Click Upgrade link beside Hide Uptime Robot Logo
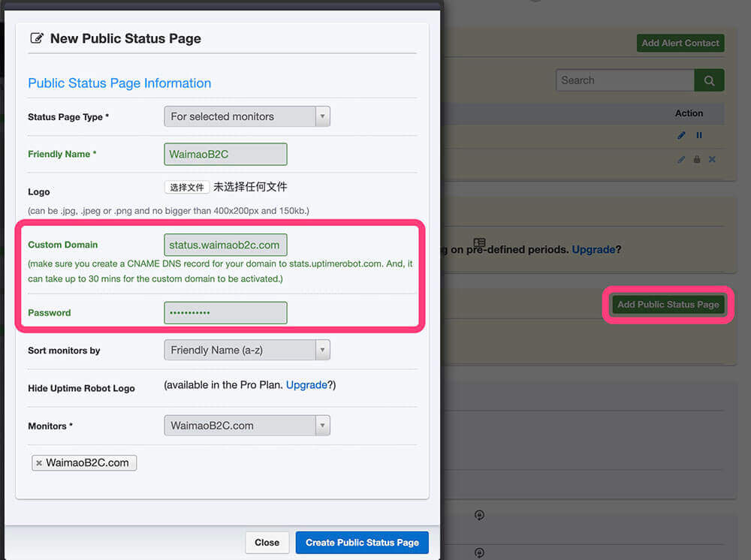The width and height of the screenshot is (751, 560). click(x=306, y=384)
